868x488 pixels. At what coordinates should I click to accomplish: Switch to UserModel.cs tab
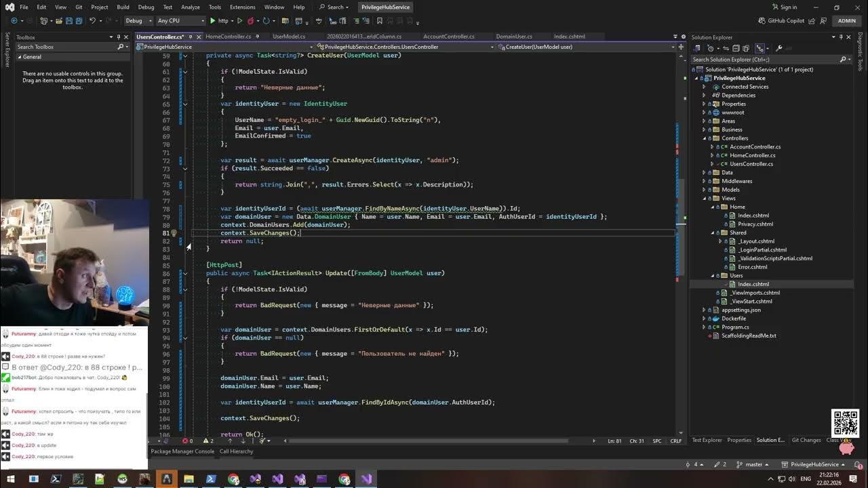click(289, 37)
